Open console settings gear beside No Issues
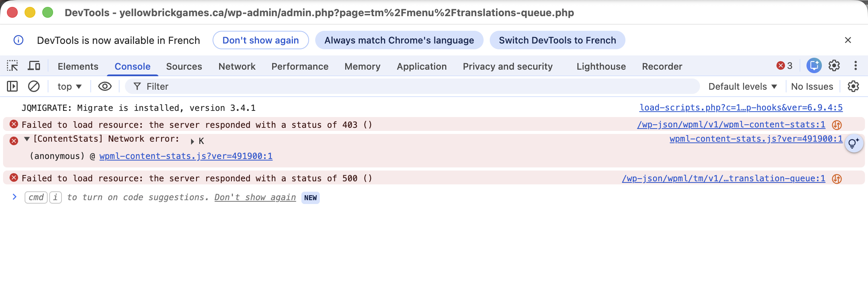This screenshot has width=868, height=281. (x=853, y=87)
